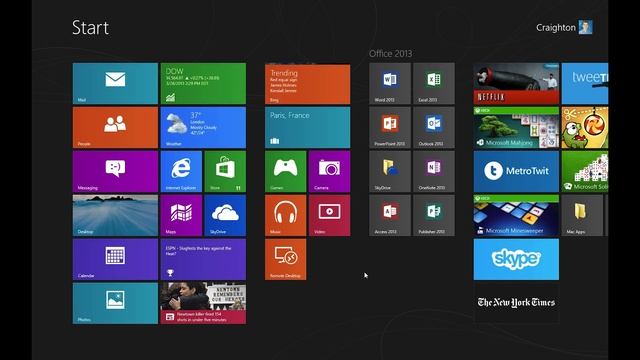Launch PowerPoint 2013

point(390,127)
